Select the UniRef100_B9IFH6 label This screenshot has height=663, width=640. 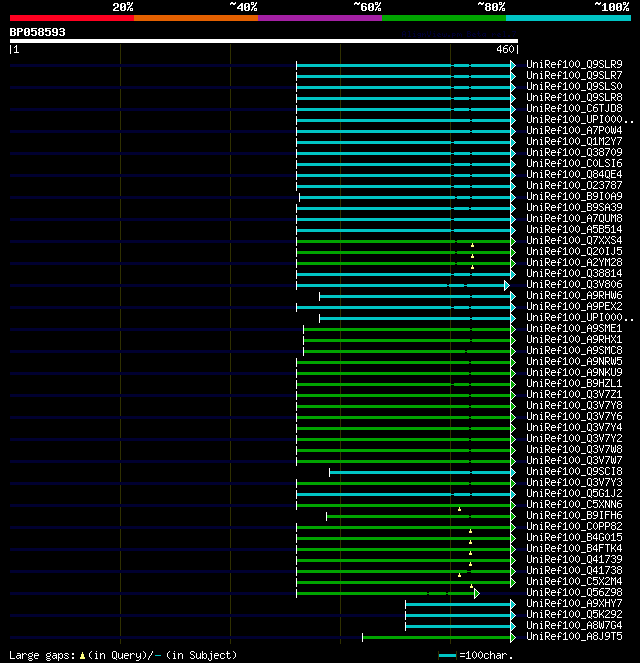coord(574,515)
